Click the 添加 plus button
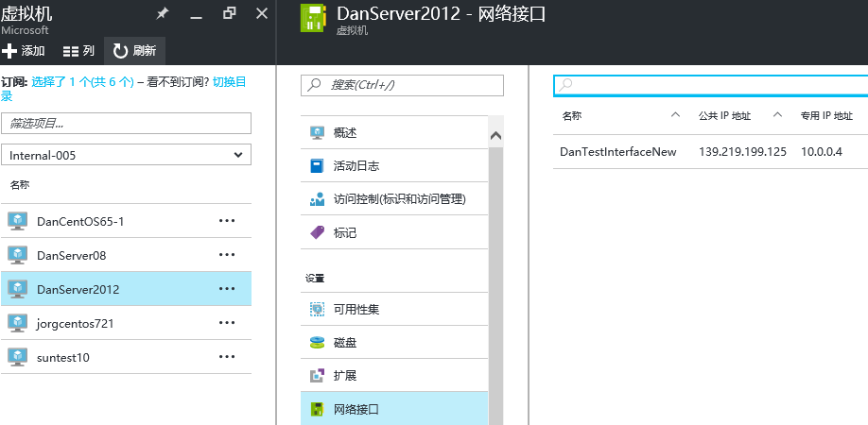 [x=25, y=51]
